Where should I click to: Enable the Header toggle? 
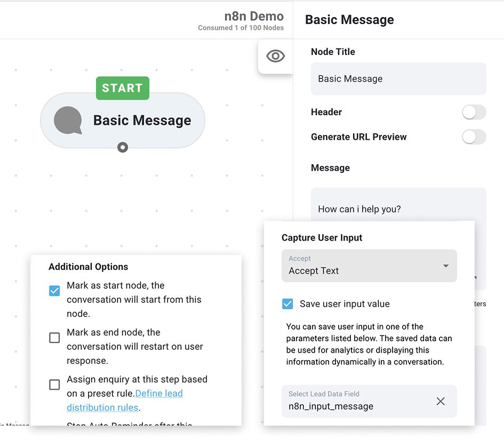(474, 112)
